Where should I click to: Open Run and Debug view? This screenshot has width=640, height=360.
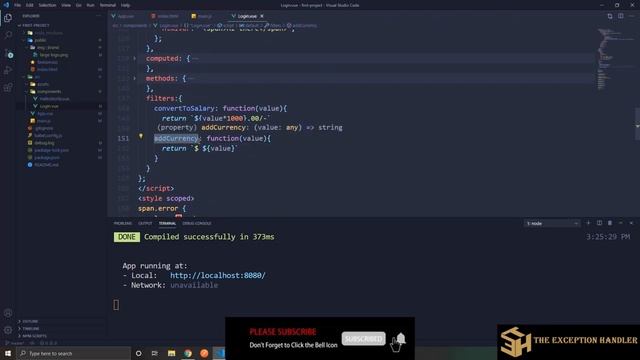tap(8, 70)
